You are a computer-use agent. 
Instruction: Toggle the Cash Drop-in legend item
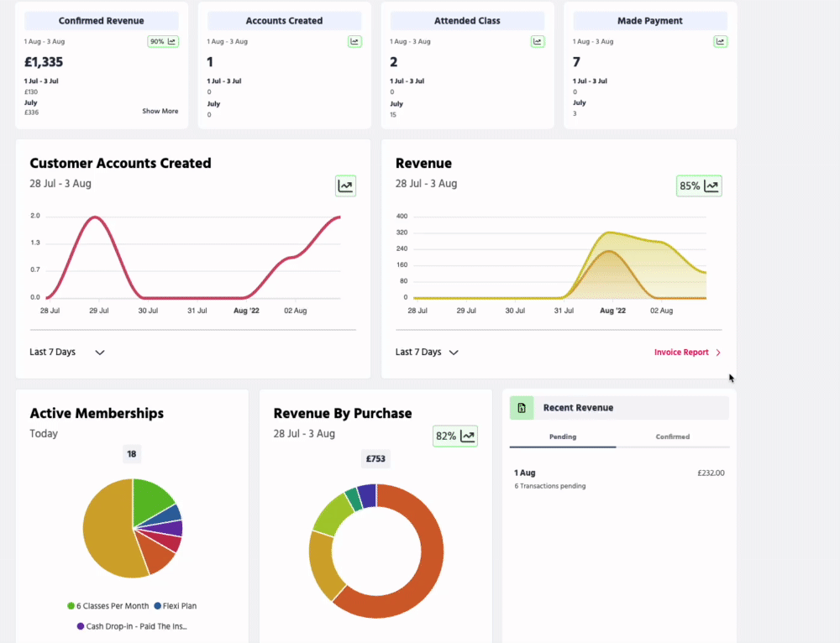pos(131,626)
